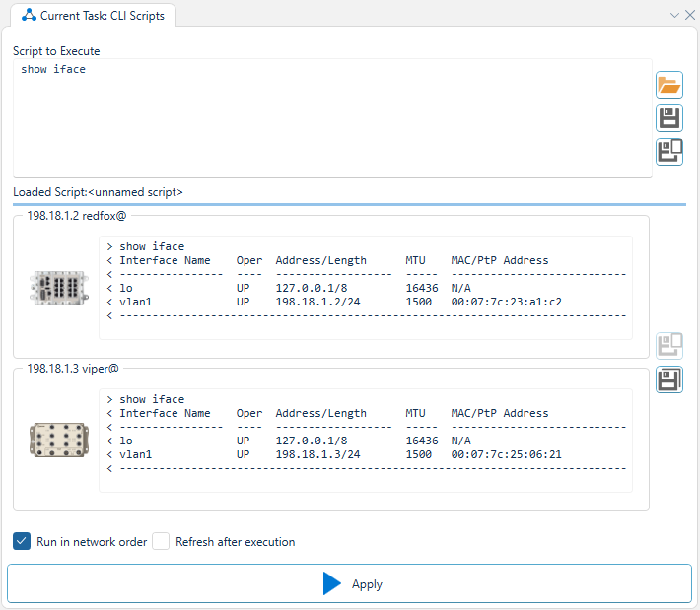Enable Refresh after execution checkbox

click(161, 541)
